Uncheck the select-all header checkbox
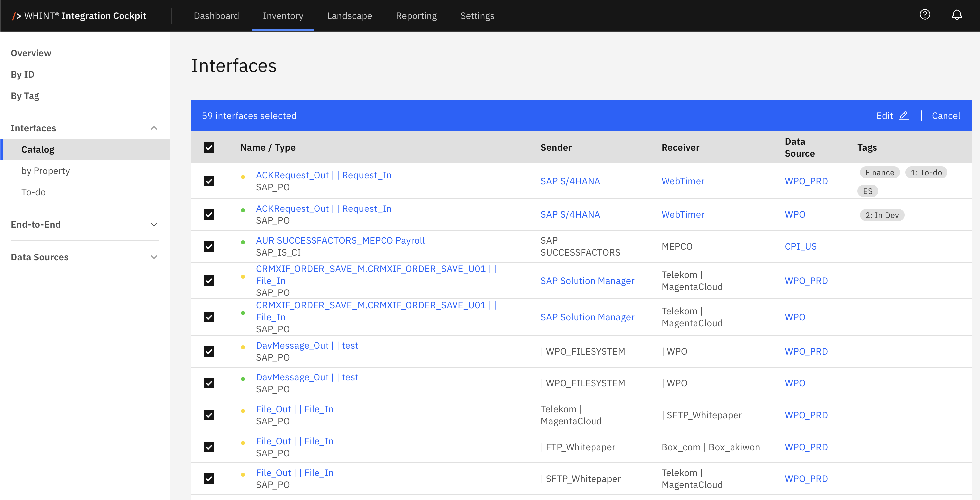Image resolution: width=980 pixels, height=500 pixels. (x=209, y=147)
